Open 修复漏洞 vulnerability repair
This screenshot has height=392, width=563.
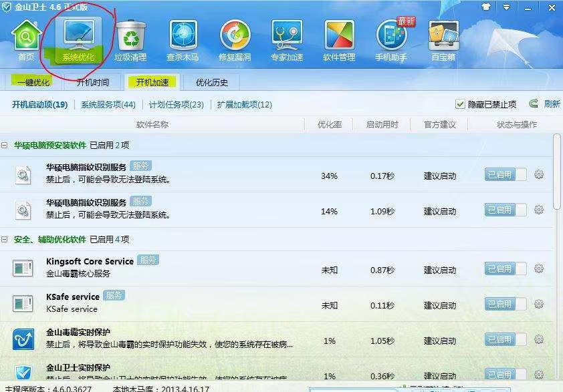click(x=234, y=38)
